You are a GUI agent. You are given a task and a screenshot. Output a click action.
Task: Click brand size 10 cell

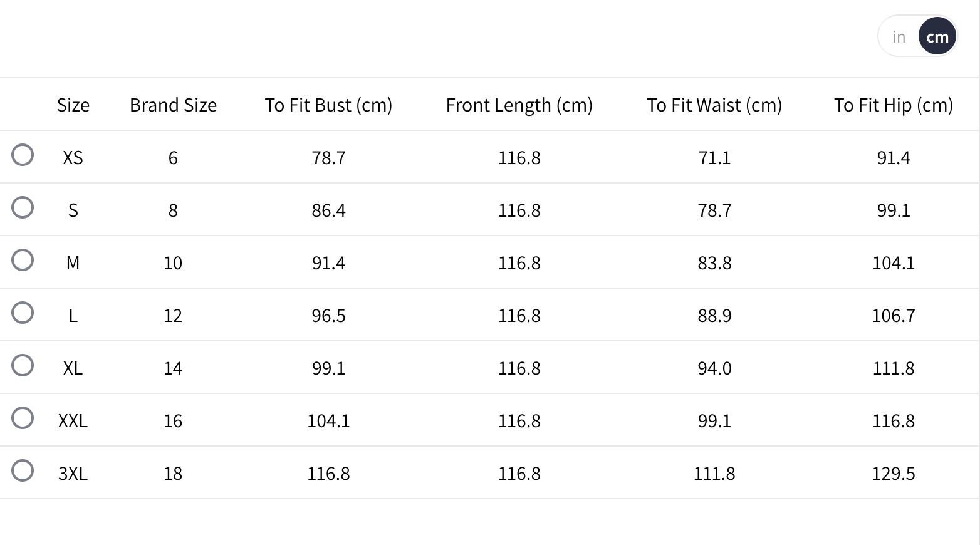(173, 263)
